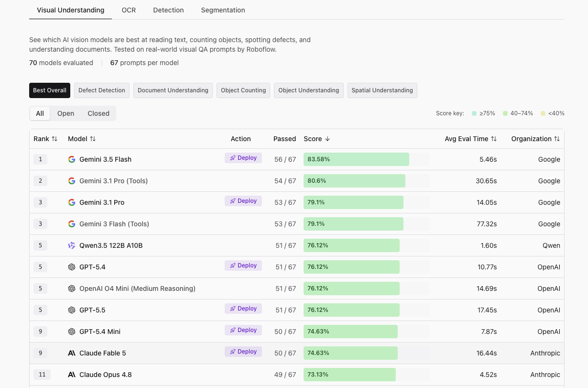Image resolution: width=588 pixels, height=388 pixels.
Task: Click the <40% score key swatch
Action: [543, 113]
